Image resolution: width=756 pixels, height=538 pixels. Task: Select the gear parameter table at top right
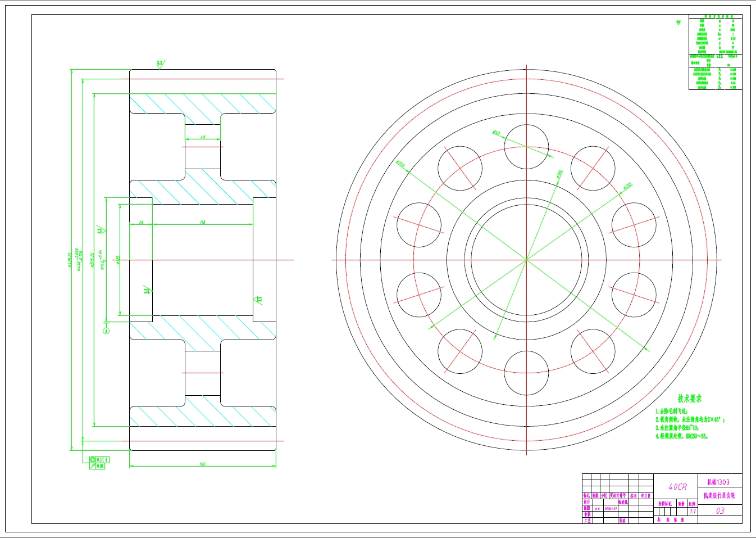[709, 53]
